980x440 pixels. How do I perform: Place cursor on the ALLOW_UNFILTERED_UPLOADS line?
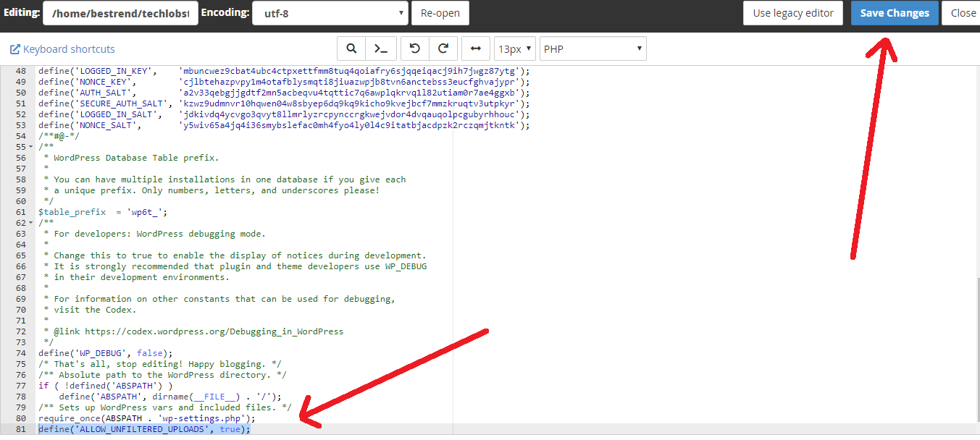pyautogui.click(x=145, y=429)
